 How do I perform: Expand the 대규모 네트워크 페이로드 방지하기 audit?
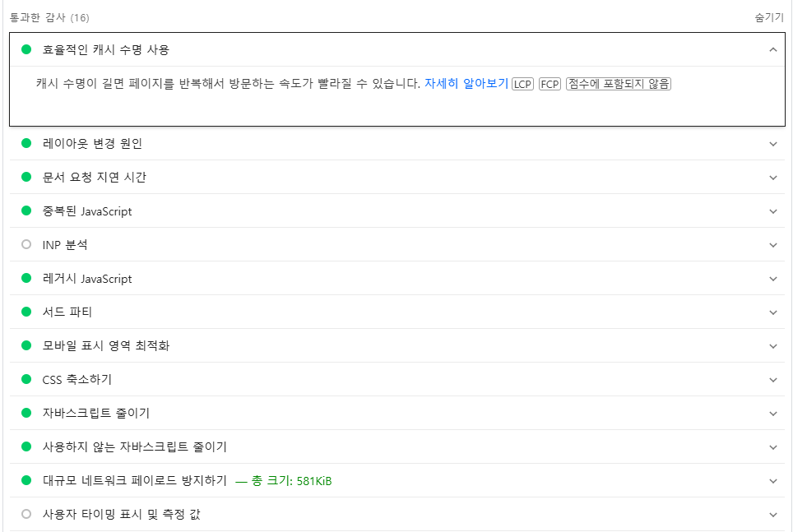[x=773, y=480]
